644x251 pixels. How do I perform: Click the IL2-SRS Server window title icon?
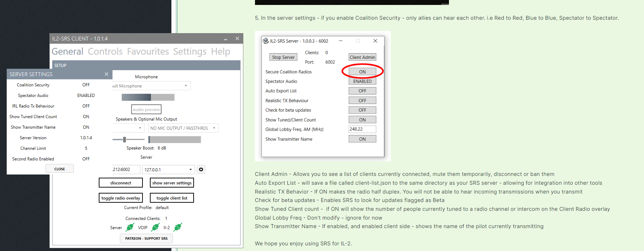pyautogui.click(x=266, y=41)
